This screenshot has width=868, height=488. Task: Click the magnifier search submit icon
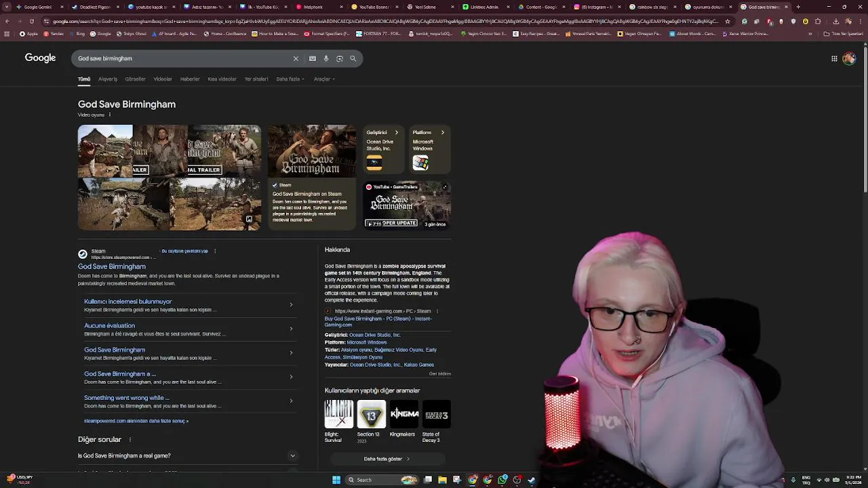pyautogui.click(x=353, y=59)
